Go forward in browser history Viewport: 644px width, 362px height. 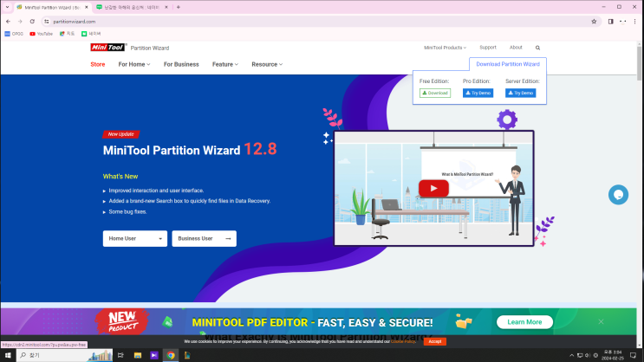pos(20,22)
